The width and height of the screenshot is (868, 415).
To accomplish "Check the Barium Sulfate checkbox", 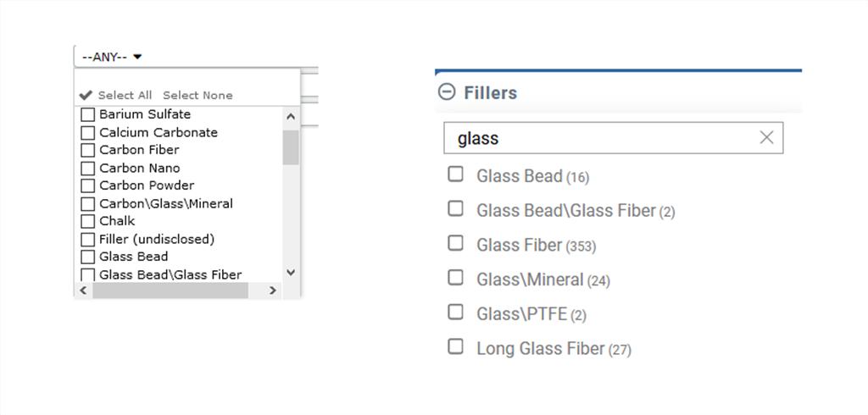I will (87, 114).
